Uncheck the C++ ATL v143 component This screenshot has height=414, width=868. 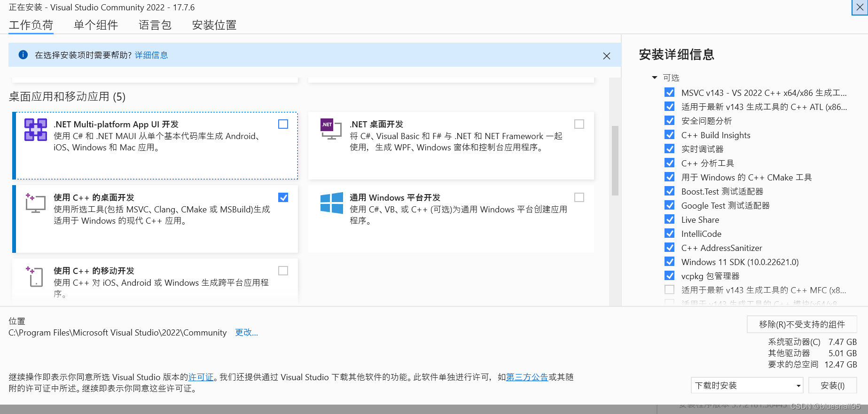670,106
